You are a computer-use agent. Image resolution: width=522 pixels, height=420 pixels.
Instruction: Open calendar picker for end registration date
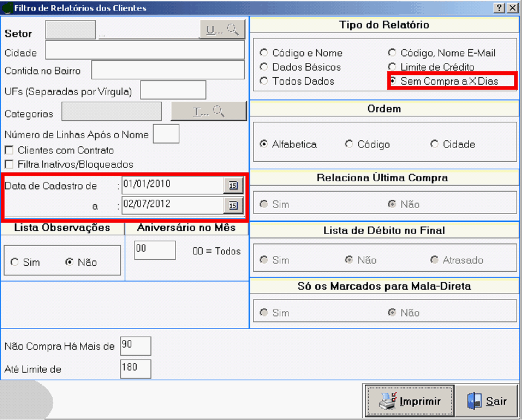233,206
